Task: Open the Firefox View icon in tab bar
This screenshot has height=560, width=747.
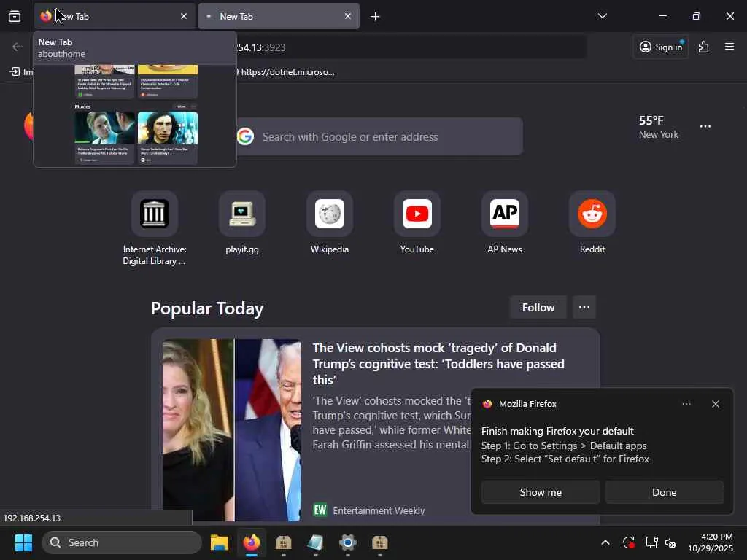Action: click(x=15, y=17)
